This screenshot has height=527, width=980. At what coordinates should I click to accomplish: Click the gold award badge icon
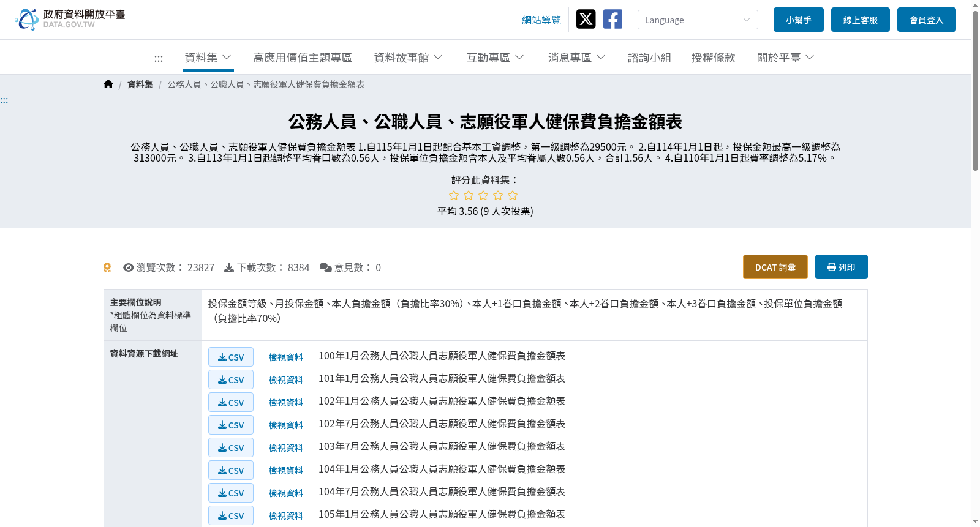[x=107, y=267]
